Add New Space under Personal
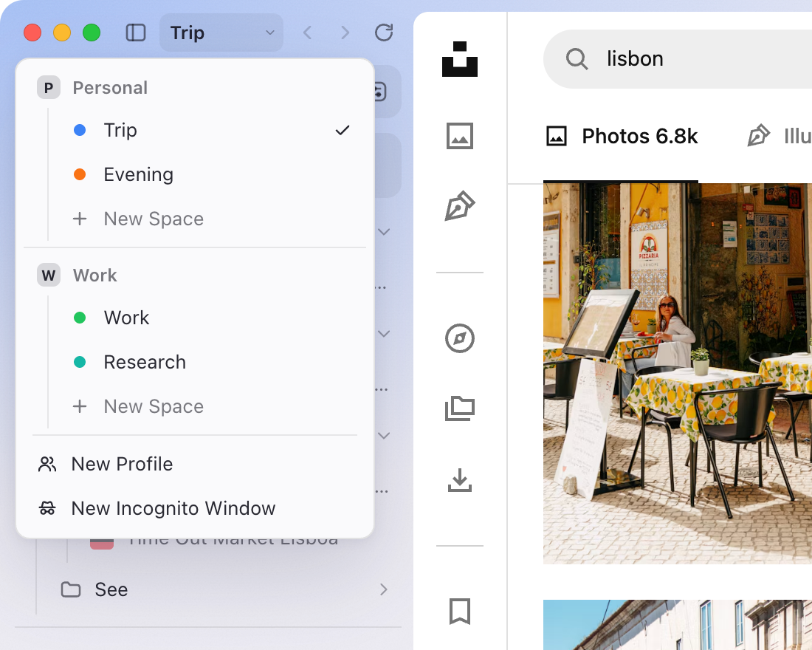812x650 pixels. click(x=195, y=219)
